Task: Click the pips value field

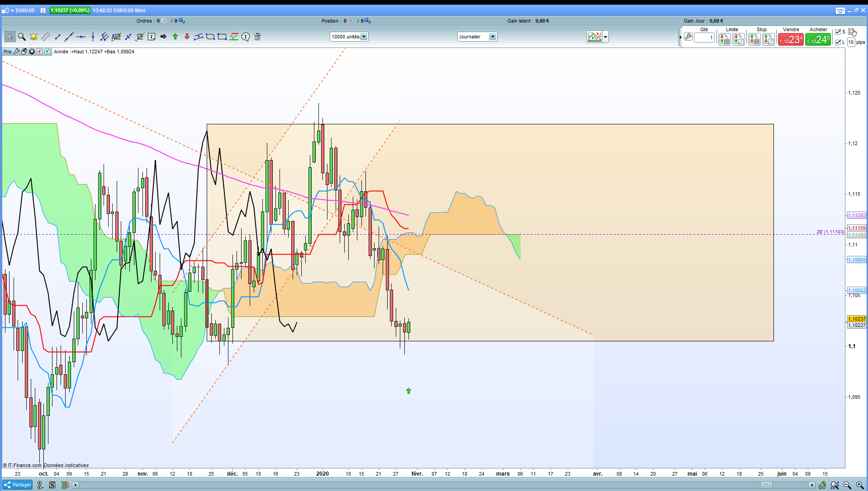Action: pyautogui.click(x=851, y=42)
